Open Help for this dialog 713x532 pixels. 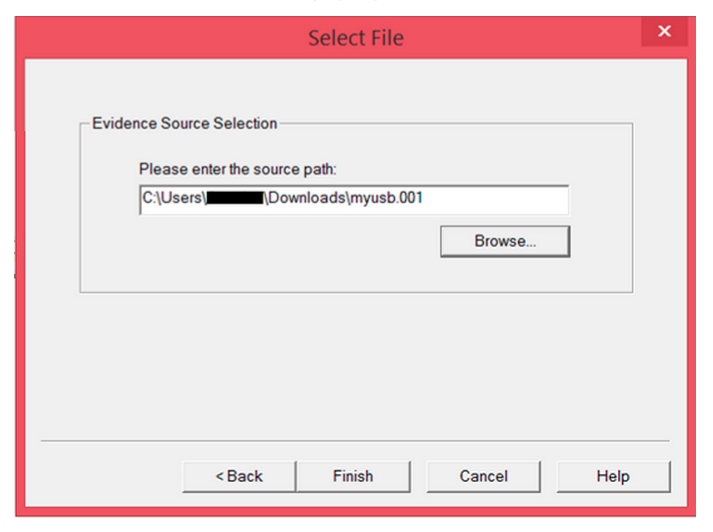click(613, 477)
